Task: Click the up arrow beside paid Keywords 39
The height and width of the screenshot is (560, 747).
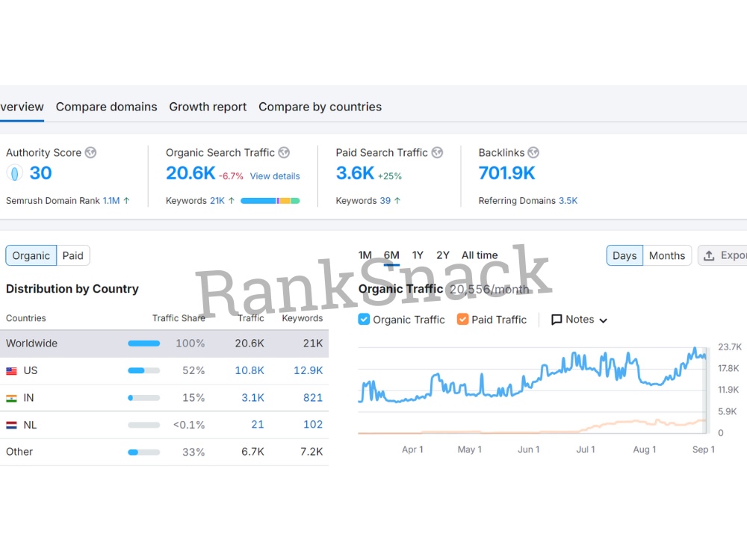Action: point(397,200)
